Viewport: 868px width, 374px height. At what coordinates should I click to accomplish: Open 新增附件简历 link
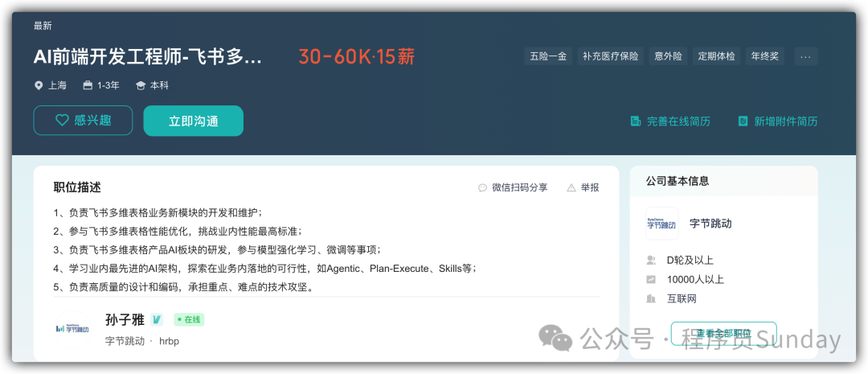785,121
